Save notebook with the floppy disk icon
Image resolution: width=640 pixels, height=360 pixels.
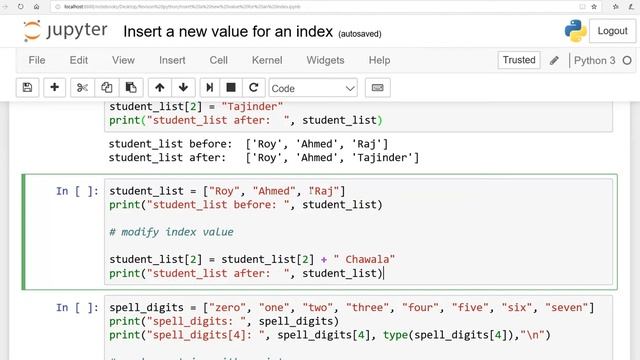(27, 88)
